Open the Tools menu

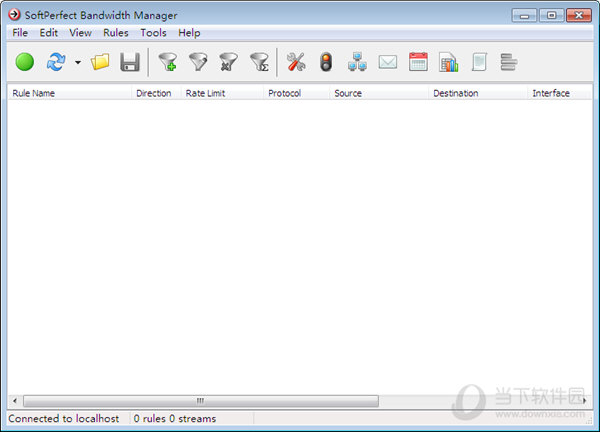(x=153, y=33)
